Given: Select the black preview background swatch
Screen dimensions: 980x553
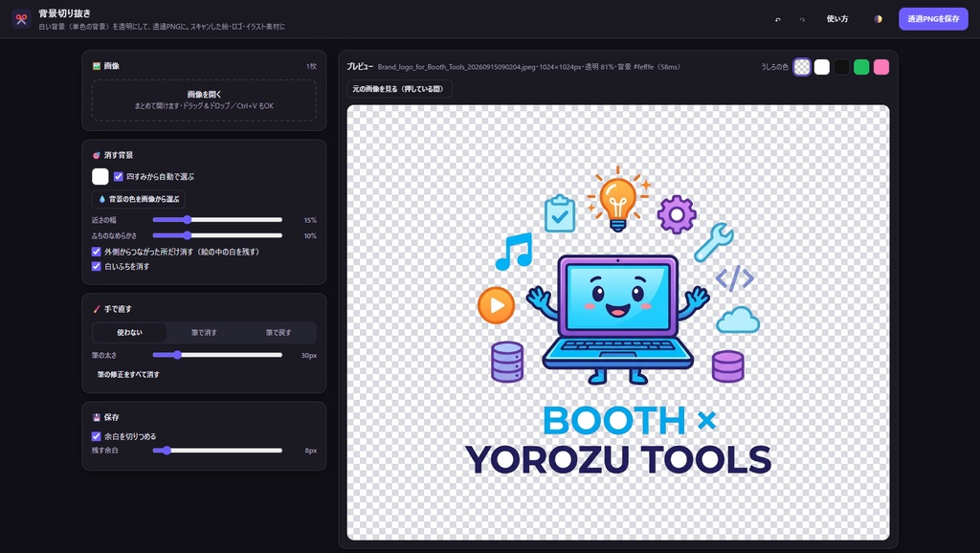Looking at the screenshot, I should [842, 67].
